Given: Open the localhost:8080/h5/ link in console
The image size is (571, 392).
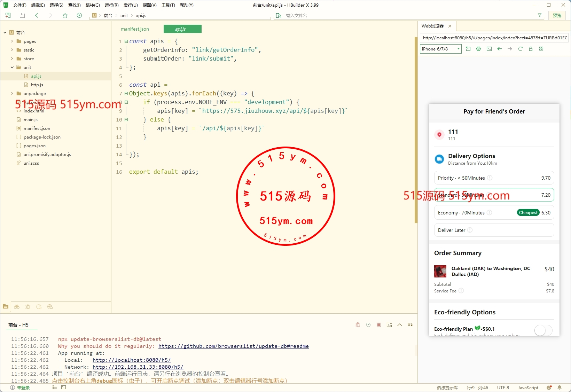Looking at the screenshot, I should point(132,360).
